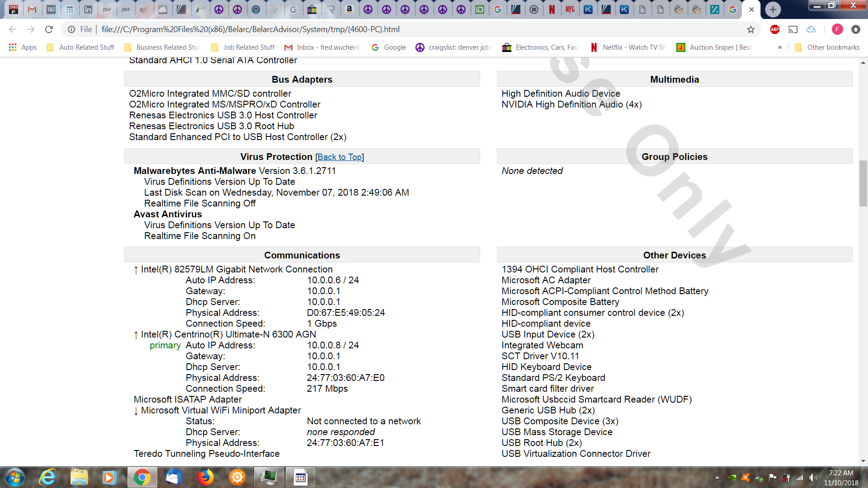
Task: Open Internet Explorer from the taskbar
Action: click(x=47, y=477)
